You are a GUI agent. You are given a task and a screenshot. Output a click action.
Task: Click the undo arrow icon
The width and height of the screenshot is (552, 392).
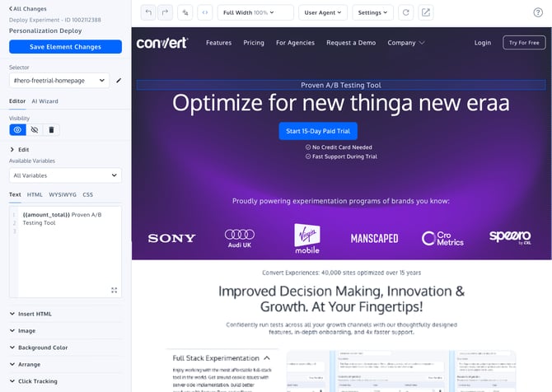[148, 12]
